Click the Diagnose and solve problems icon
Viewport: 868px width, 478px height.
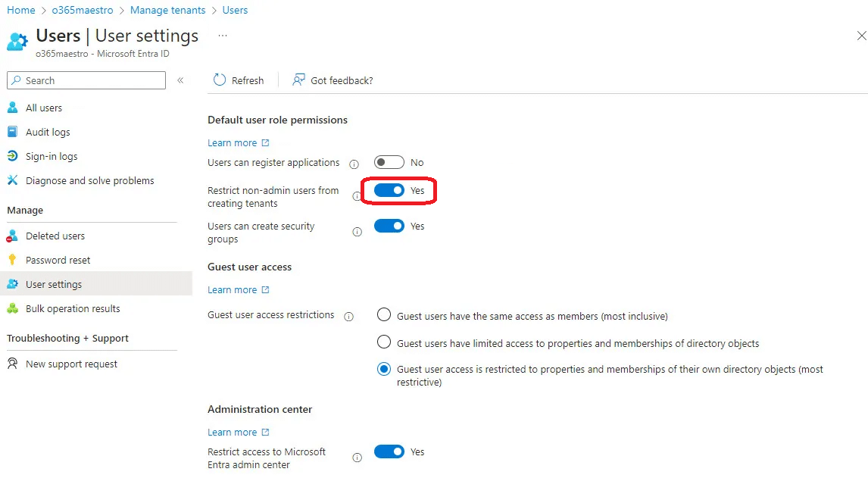12,180
